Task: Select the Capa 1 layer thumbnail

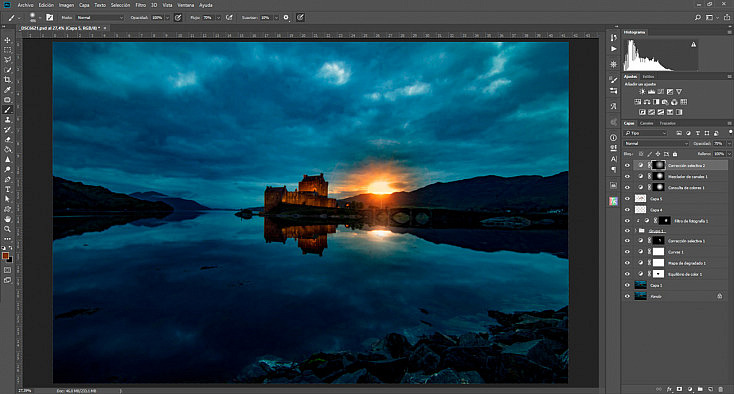Action: click(640, 285)
